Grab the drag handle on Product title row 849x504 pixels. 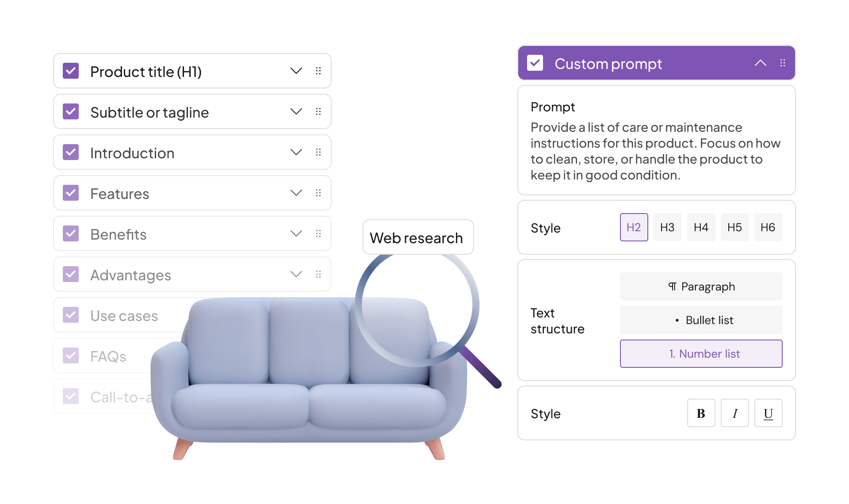[318, 71]
